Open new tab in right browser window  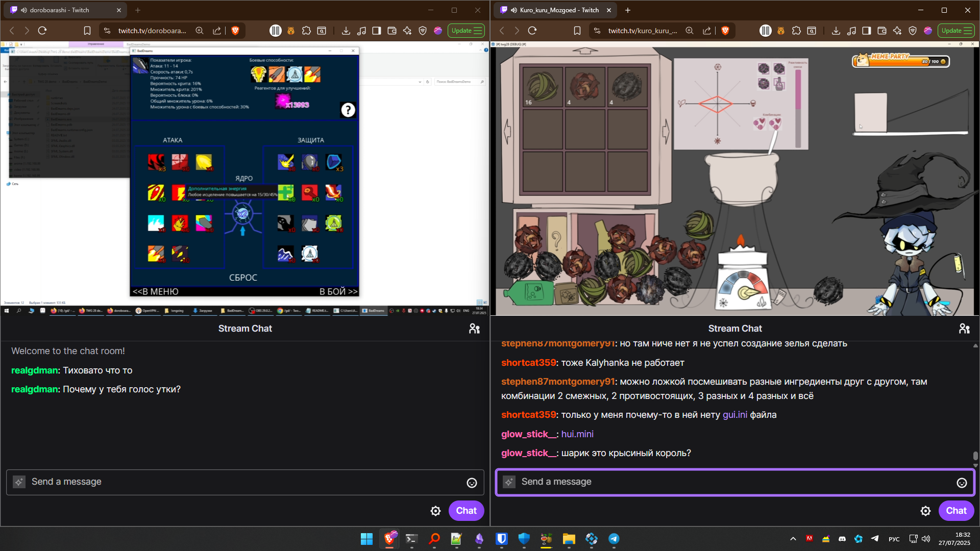[x=628, y=10]
